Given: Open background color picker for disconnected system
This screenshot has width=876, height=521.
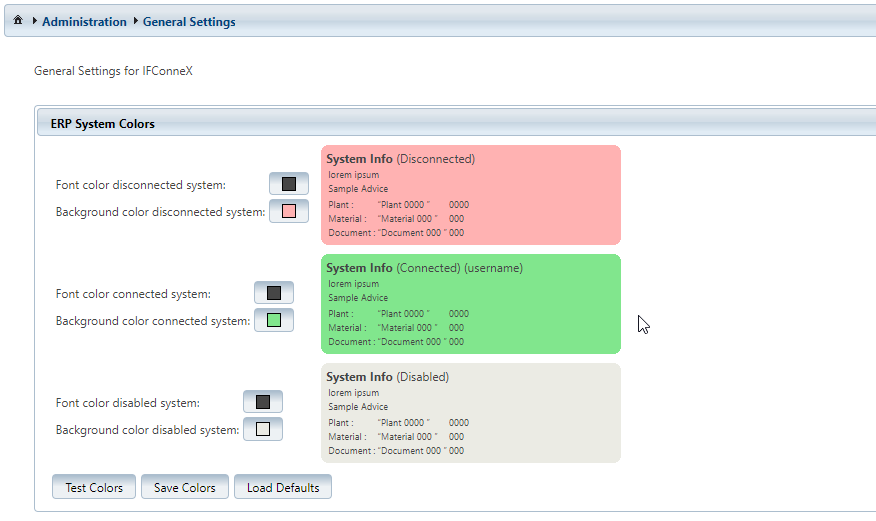Looking at the screenshot, I should 289,212.
